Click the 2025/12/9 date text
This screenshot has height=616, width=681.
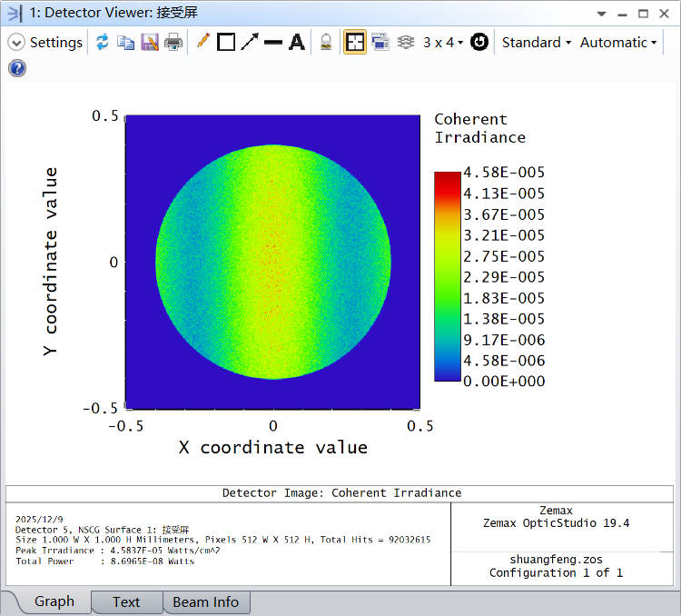(39, 519)
